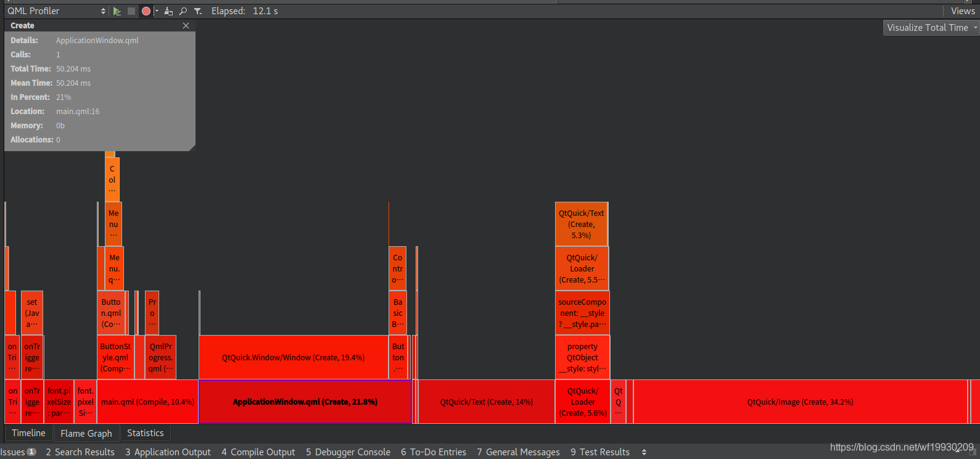Viewport: 980px width, 459px height.
Task: Switch to the Timeline tab
Action: click(28, 433)
